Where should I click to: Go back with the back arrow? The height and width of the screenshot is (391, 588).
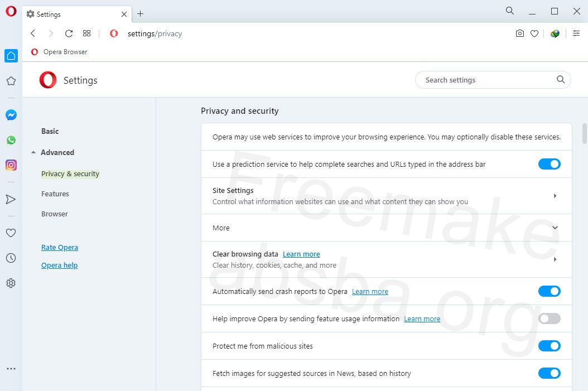pos(33,33)
